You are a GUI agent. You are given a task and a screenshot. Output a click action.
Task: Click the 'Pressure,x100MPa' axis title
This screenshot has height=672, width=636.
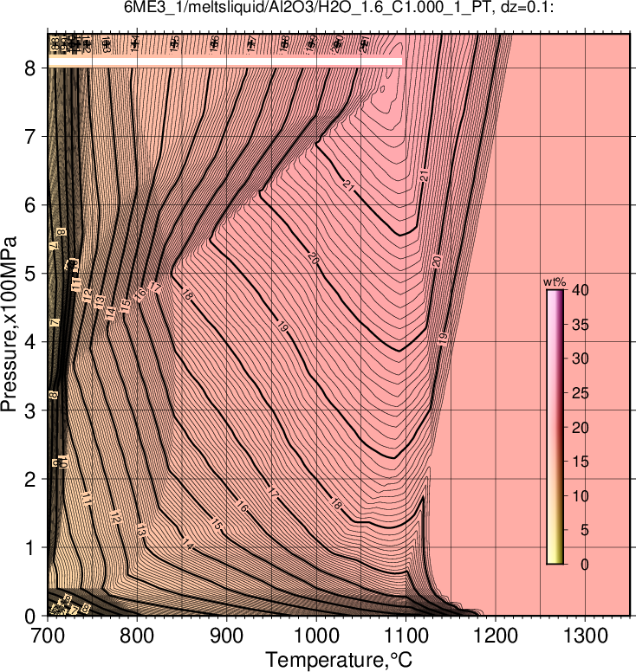(x=9, y=324)
